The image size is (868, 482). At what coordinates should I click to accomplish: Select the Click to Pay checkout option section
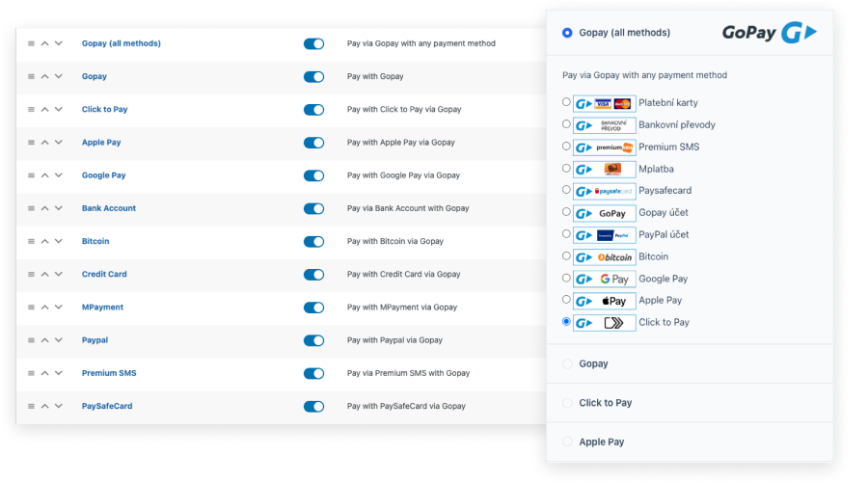pyautogui.click(x=690, y=403)
